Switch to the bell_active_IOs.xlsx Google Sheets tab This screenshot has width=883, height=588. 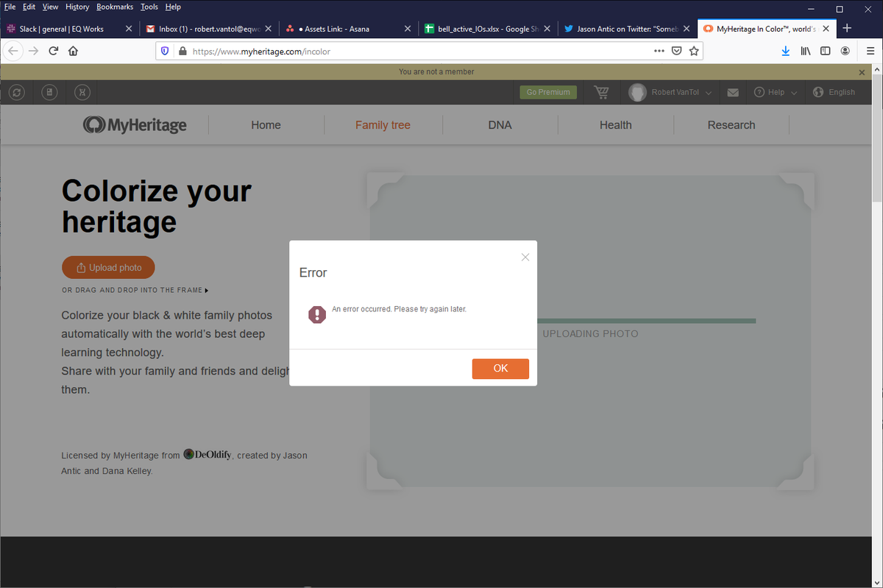click(487, 29)
